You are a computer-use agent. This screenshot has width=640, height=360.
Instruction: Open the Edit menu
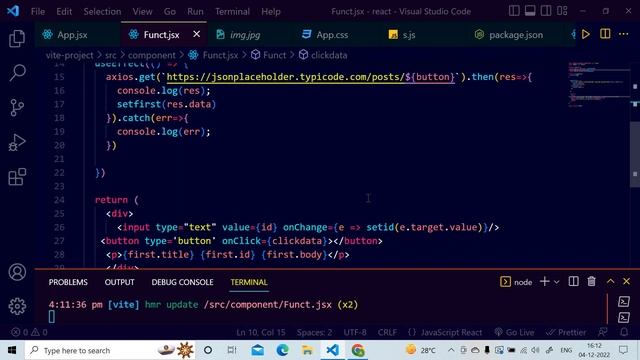64,11
